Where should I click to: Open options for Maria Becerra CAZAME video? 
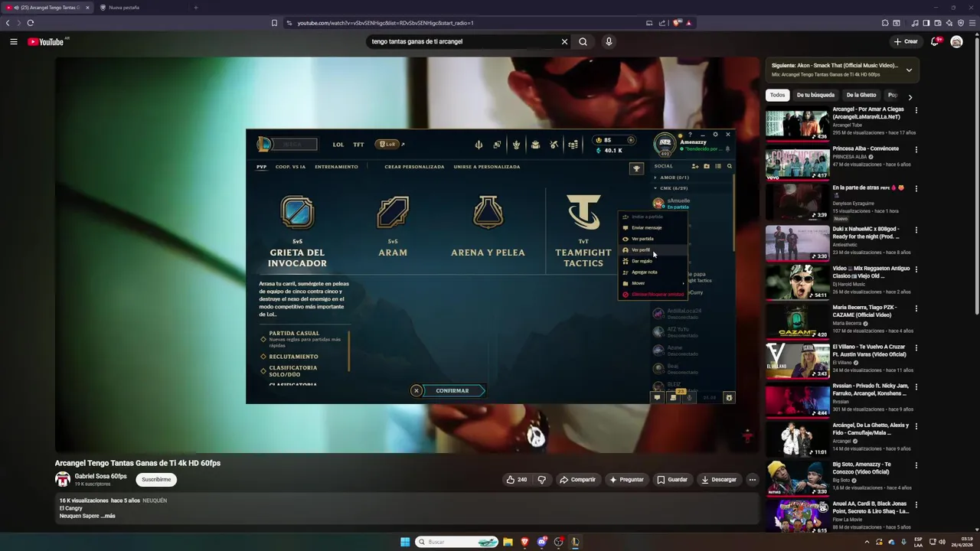point(916,308)
